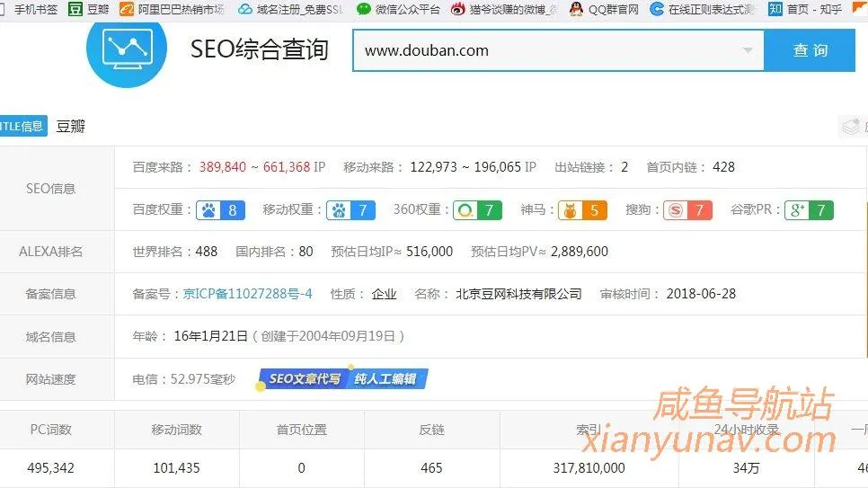Click the domain age 16年1月21日
This screenshot has height=488, width=868.
click(211, 336)
